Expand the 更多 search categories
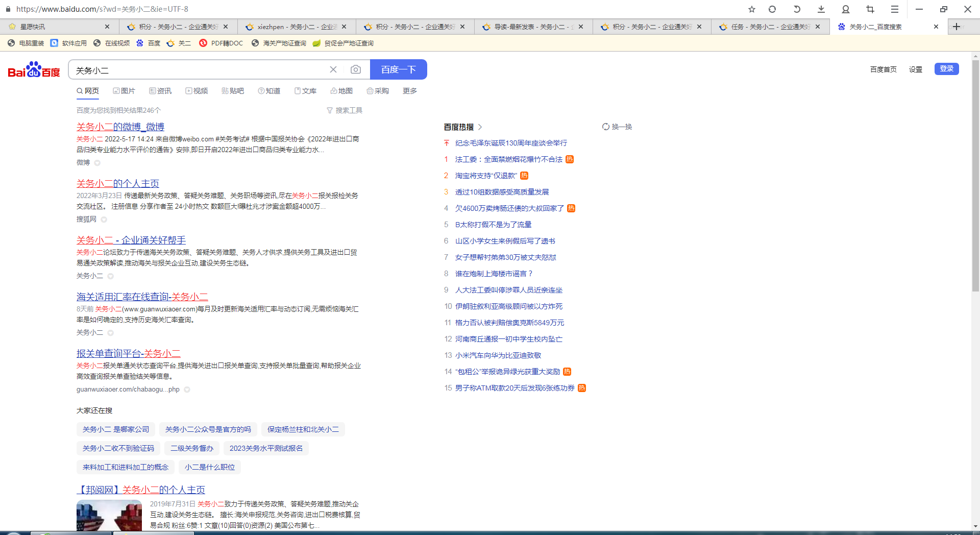 (x=410, y=91)
